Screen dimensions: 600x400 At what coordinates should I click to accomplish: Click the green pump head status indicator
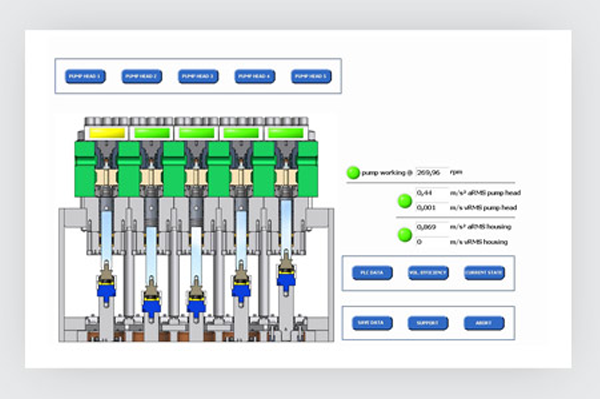click(404, 201)
